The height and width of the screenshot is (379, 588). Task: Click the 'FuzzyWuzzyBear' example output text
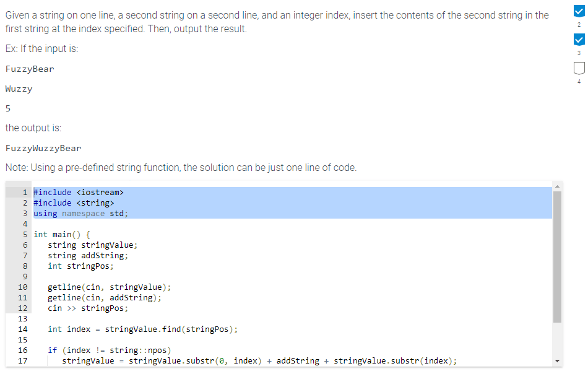pos(42,148)
